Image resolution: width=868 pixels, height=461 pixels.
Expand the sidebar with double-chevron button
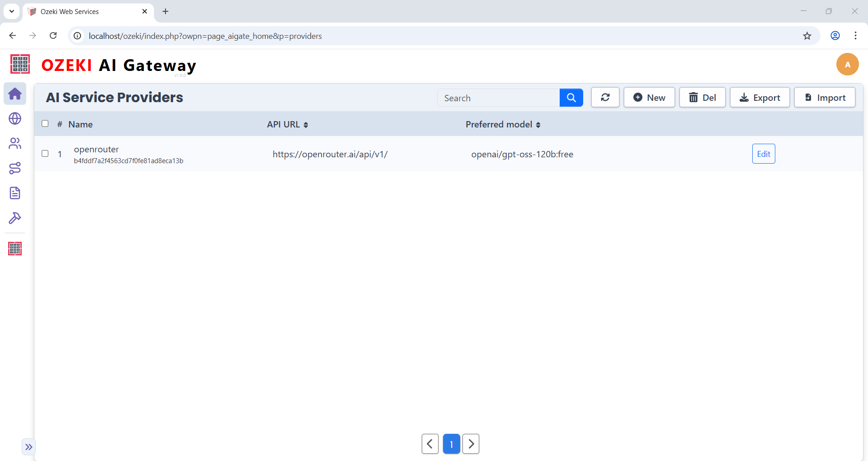pyautogui.click(x=28, y=447)
